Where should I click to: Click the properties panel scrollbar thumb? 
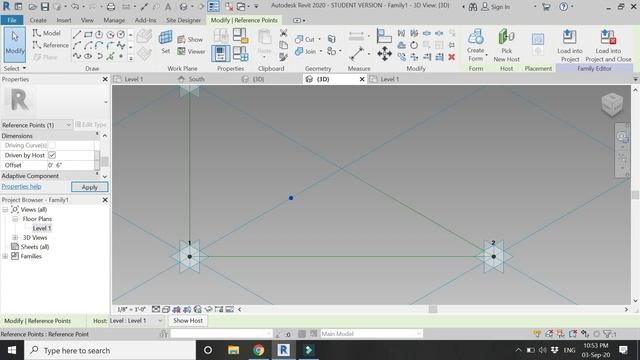coord(105,162)
